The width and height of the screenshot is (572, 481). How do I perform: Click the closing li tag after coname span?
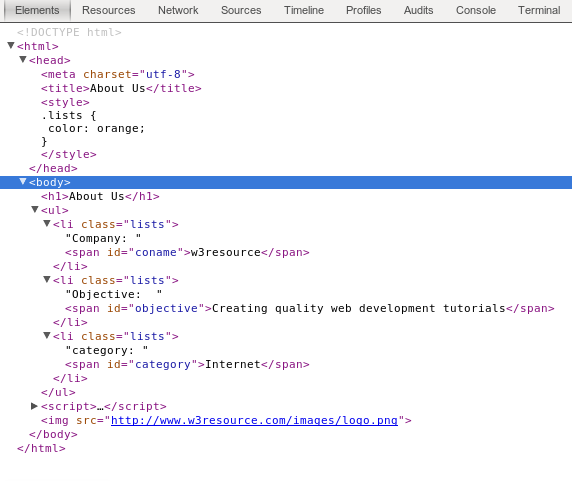(x=70, y=266)
